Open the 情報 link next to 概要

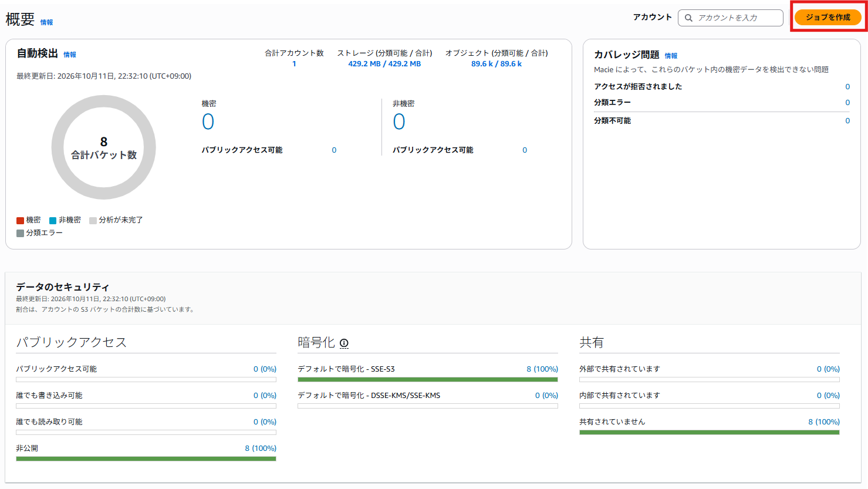coord(46,22)
